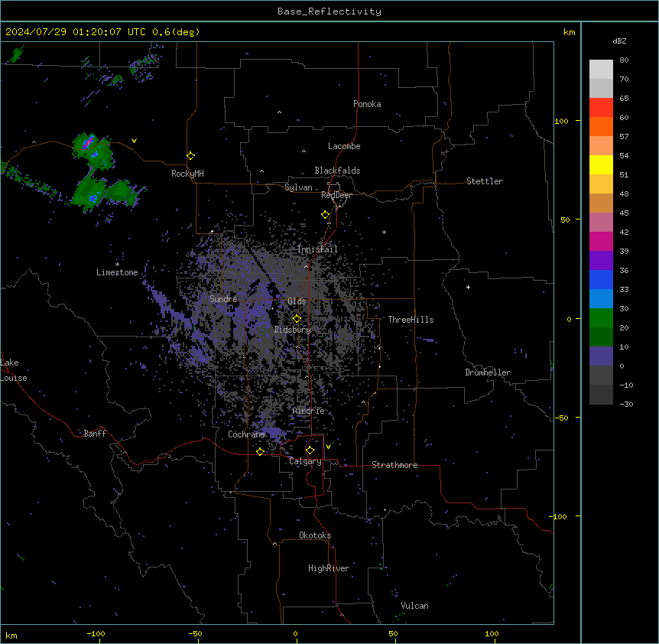Image resolution: width=659 pixels, height=644 pixels.
Task: Click the Base_Reflectivity title text
Action: (329, 11)
